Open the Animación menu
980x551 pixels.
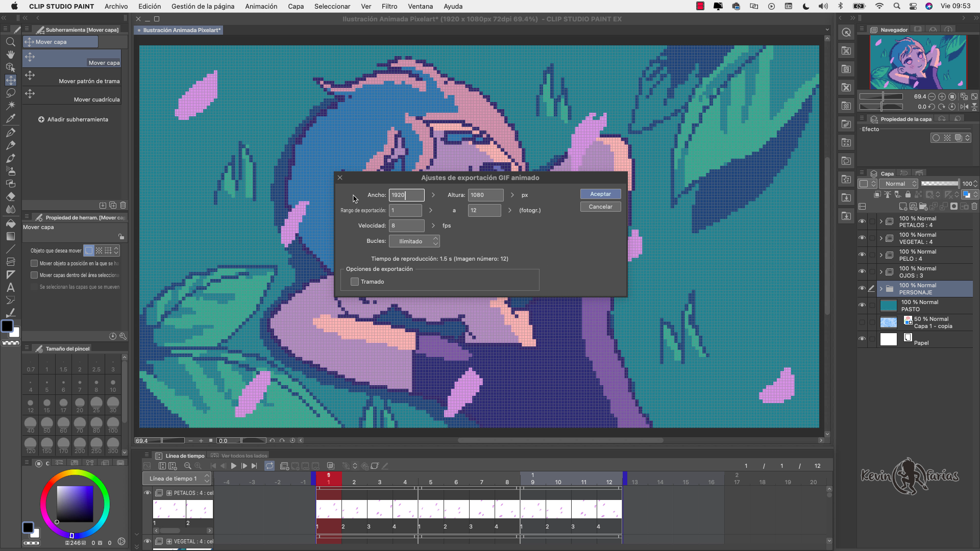261,6
